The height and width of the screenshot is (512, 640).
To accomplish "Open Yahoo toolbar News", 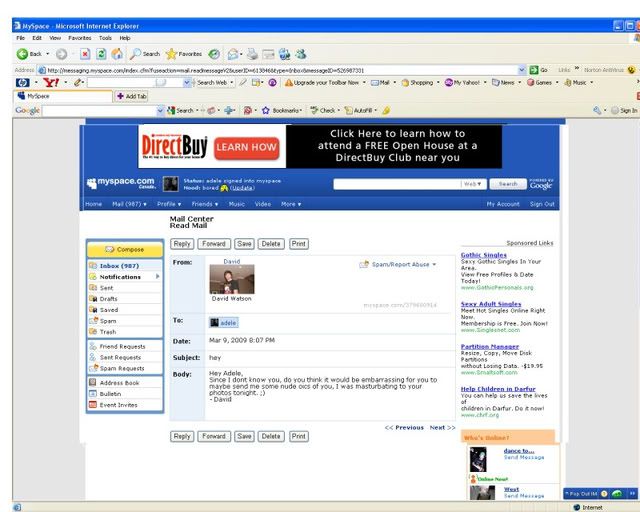I will pos(503,82).
